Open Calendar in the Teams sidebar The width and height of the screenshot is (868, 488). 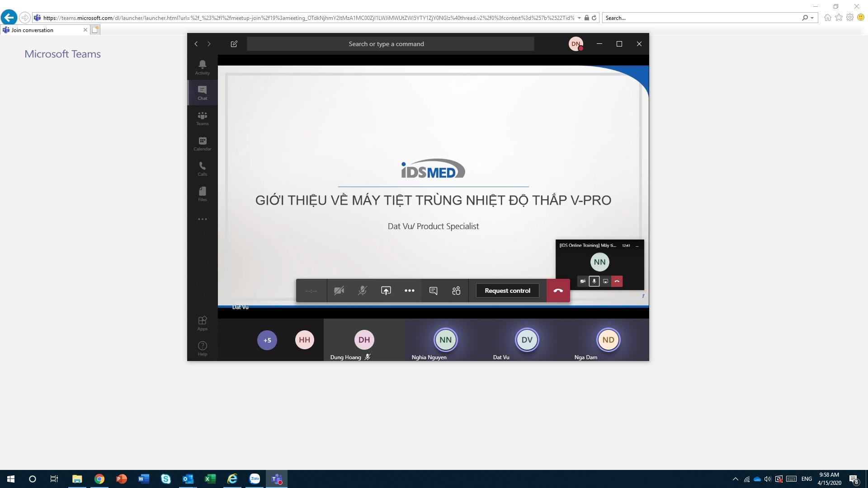[x=202, y=143]
